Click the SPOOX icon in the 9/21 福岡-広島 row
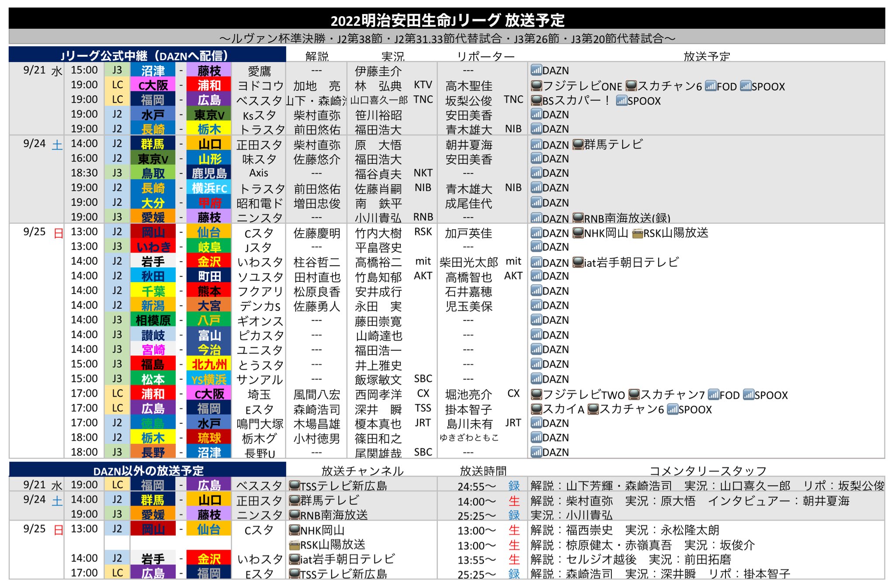Screen dimensions: 895x588 [621, 100]
